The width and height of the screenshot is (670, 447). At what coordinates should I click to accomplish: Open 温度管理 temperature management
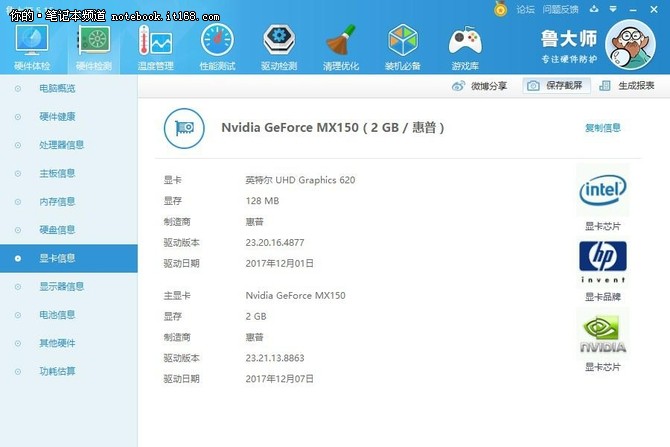tap(155, 47)
